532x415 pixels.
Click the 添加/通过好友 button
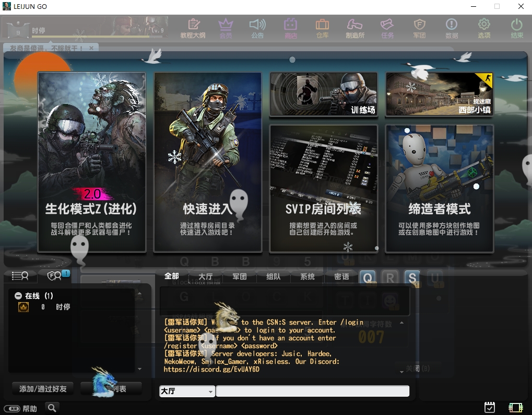pos(42,388)
